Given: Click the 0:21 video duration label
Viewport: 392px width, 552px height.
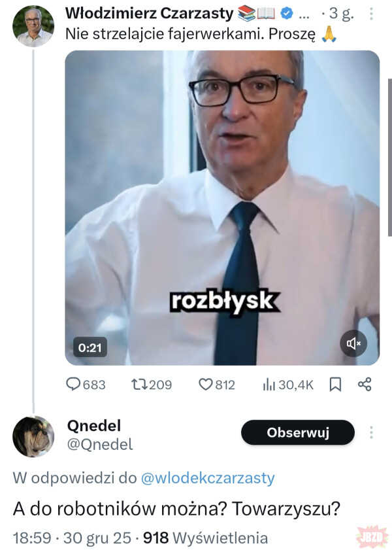Looking at the screenshot, I should pos(90,347).
